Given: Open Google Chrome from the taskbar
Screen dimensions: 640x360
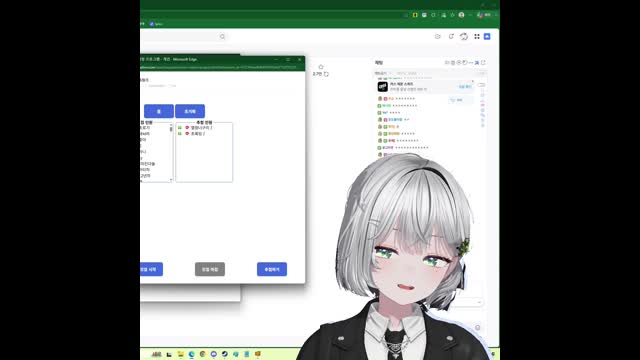Looking at the screenshot, I should [202, 354].
